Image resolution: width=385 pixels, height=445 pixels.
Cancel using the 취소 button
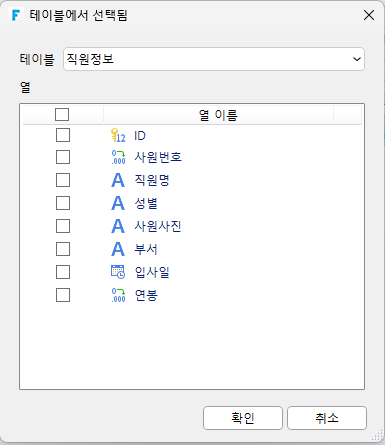tap(327, 418)
